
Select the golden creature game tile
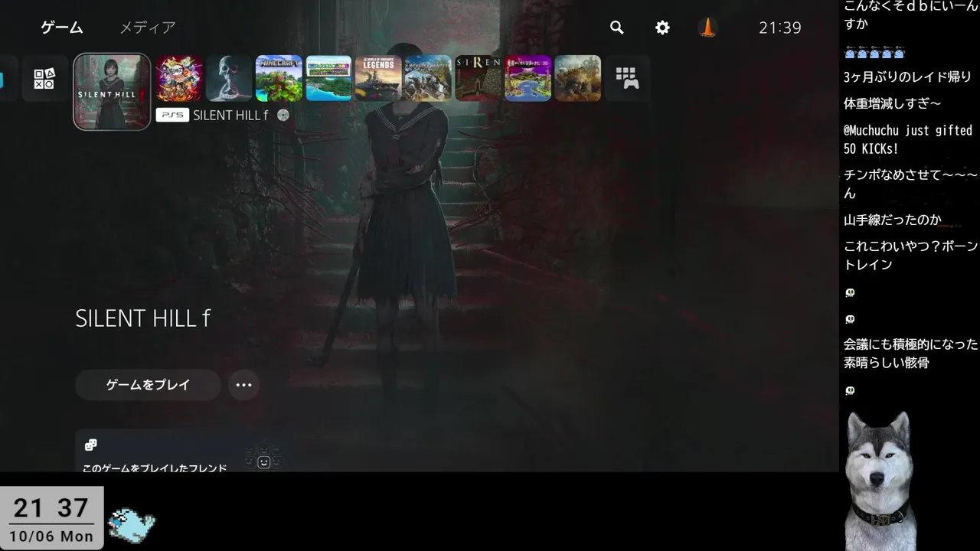point(577,78)
